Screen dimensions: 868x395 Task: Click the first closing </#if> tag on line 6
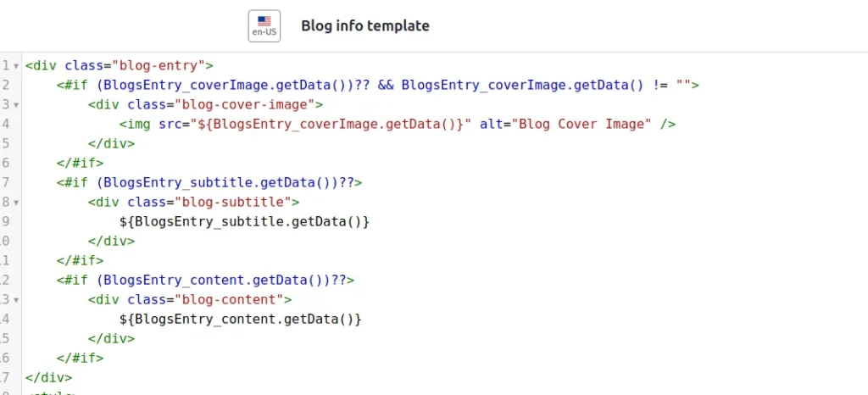pos(80,163)
